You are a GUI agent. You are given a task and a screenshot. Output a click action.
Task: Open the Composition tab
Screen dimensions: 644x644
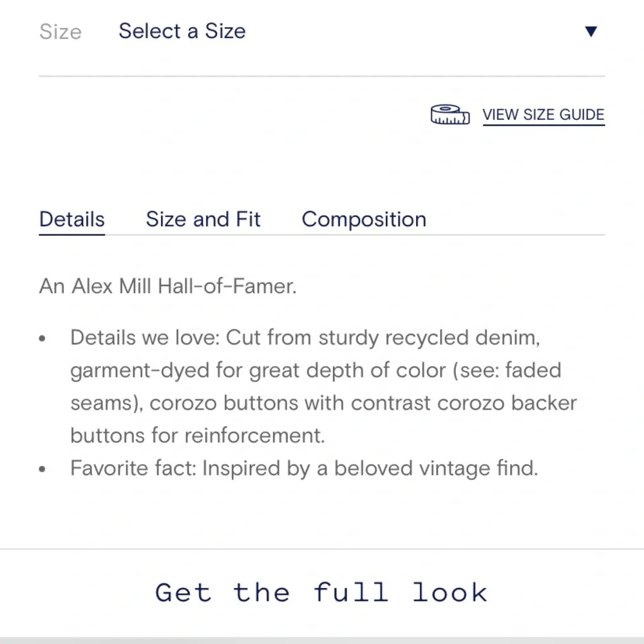tap(364, 220)
